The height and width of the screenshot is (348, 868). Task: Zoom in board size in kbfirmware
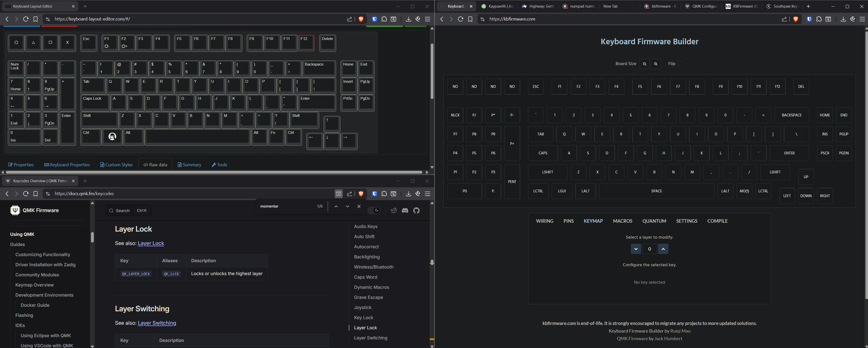click(x=656, y=64)
